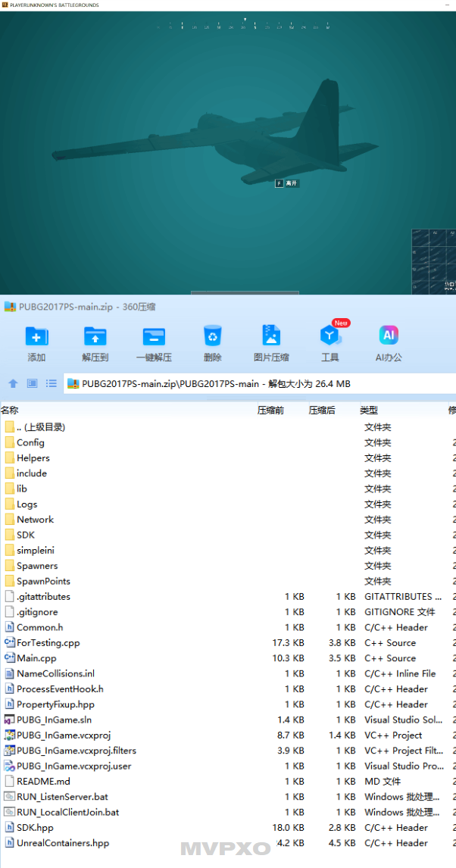Select the Common.h header file icon
This screenshot has width=456, height=868.
[x=9, y=627]
